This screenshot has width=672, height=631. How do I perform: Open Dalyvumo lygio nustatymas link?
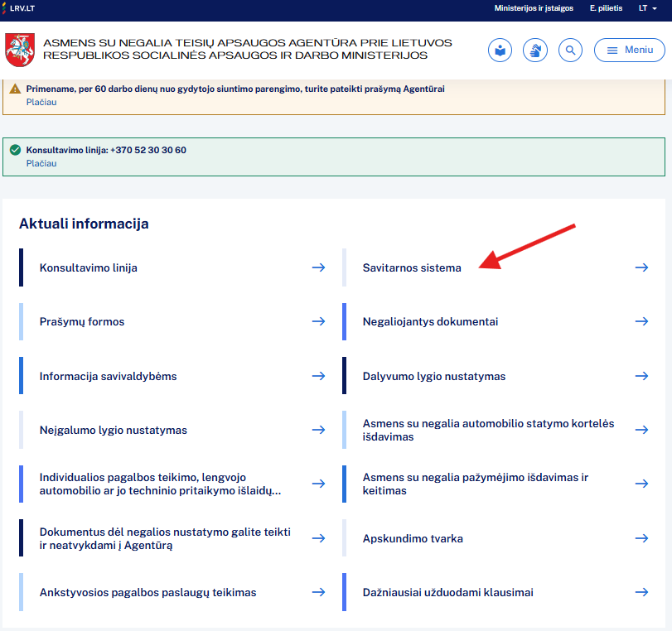(434, 376)
